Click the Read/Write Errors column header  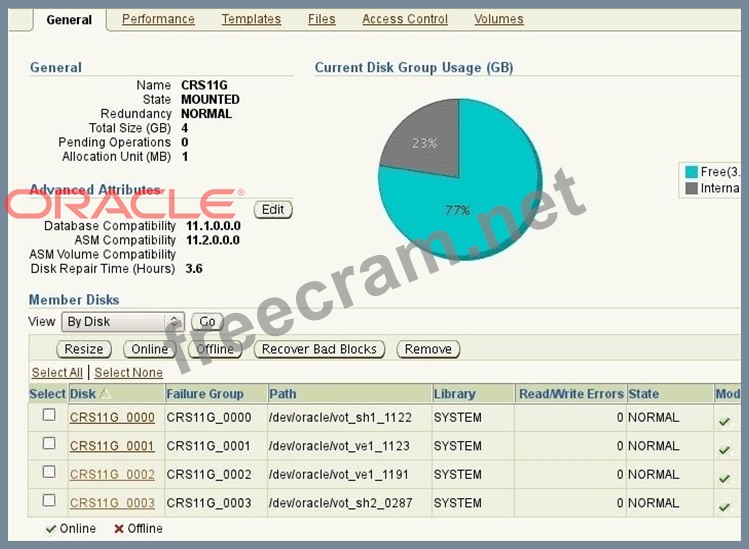[x=571, y=394]
